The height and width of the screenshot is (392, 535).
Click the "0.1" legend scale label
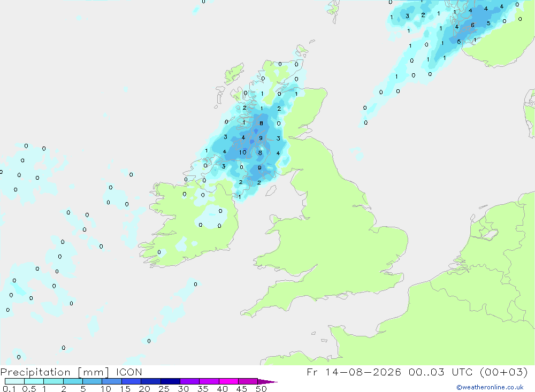click(x=9, y=389)
